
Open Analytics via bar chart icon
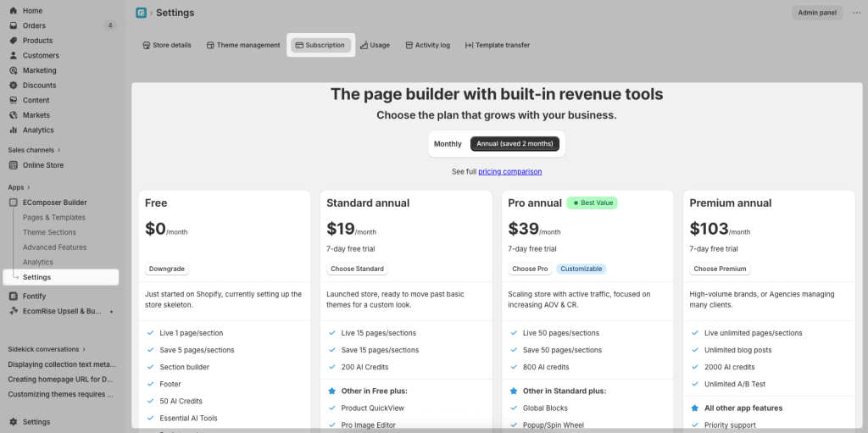pos(14,130)
